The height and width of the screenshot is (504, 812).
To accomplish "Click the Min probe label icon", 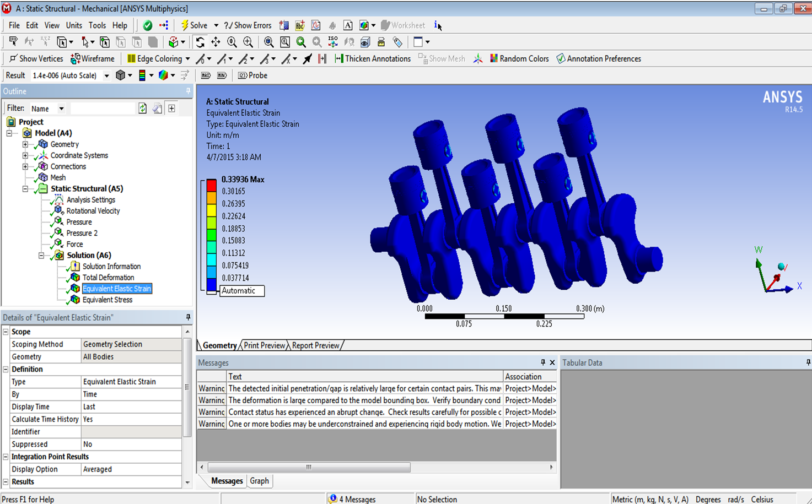I will 222,75.
